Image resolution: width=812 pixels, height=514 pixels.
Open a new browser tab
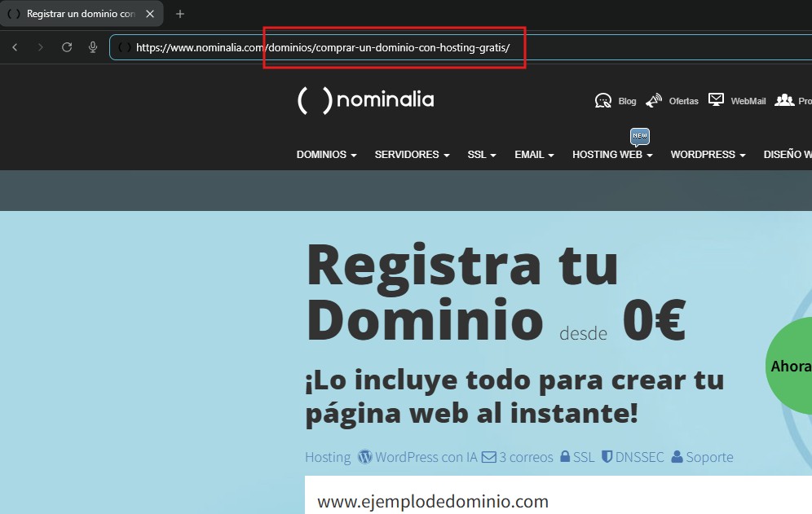point(180,14)
